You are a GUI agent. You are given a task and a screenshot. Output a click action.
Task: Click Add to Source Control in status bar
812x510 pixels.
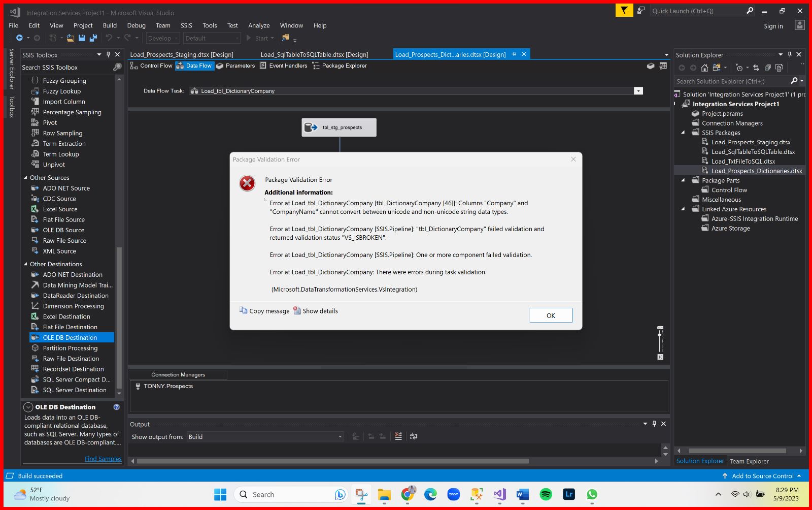tap(762, 476)
